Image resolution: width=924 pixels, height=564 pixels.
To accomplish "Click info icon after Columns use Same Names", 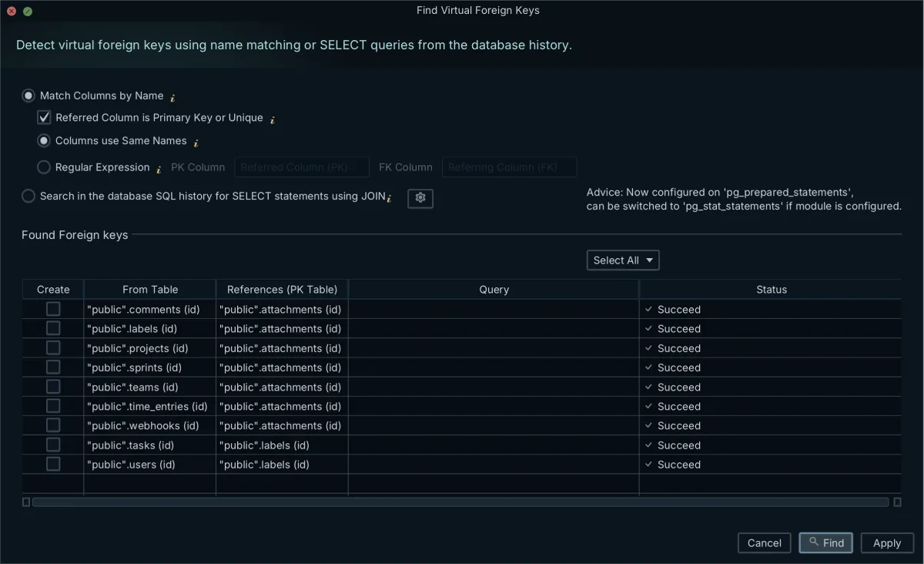I will [196, 143].
